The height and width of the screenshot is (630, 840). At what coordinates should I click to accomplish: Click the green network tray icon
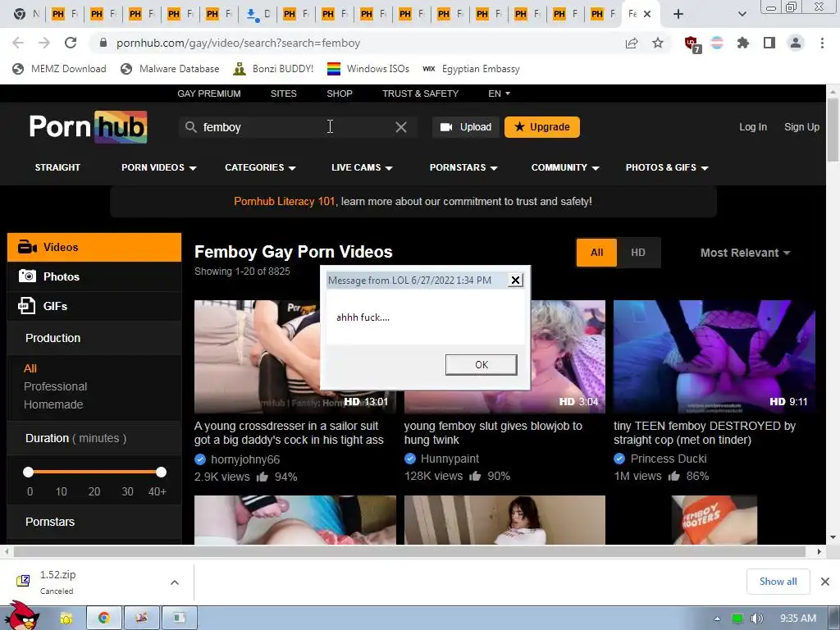click(737, 619)
